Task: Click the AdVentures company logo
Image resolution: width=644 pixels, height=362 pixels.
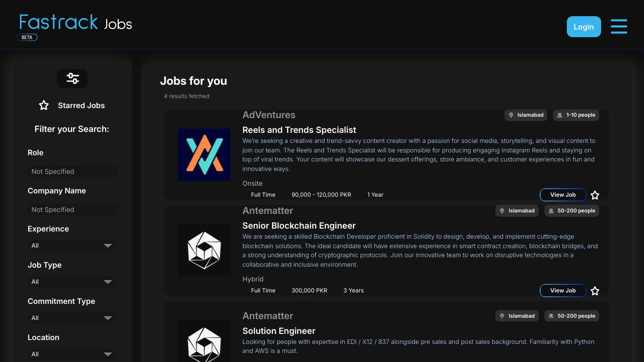Action: click(x=204, y=155)
